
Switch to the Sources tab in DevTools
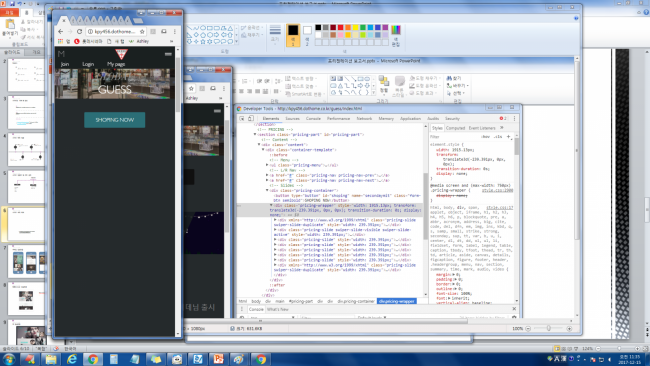coord(292,119)
